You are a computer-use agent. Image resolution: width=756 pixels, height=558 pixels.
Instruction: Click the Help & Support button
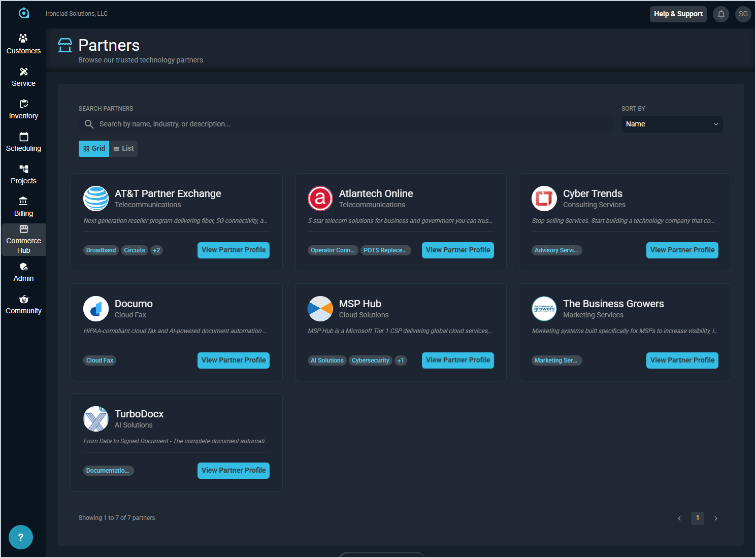(x=678, y=14)
